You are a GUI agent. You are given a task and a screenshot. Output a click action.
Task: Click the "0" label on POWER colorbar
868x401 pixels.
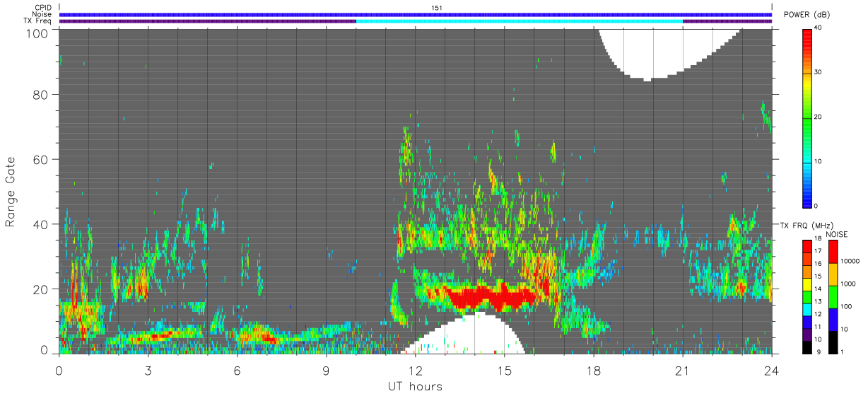pyautogui.click(x=816, y=206)
